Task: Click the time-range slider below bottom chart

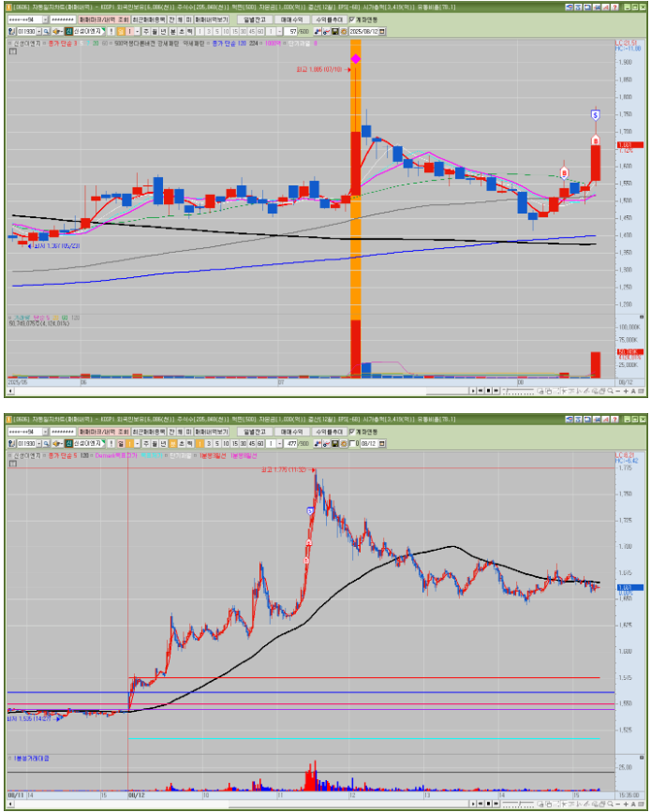Action: (518, 804)
